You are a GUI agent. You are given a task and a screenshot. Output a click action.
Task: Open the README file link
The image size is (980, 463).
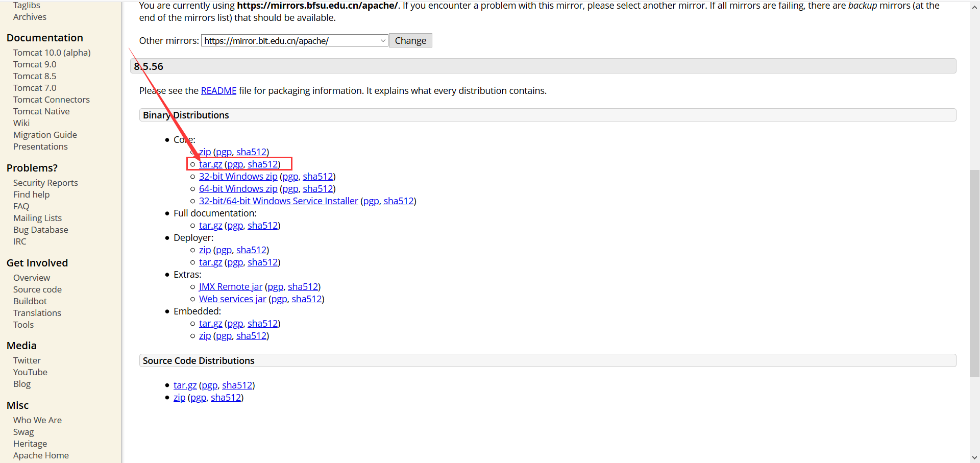click(x=218, y=90)
